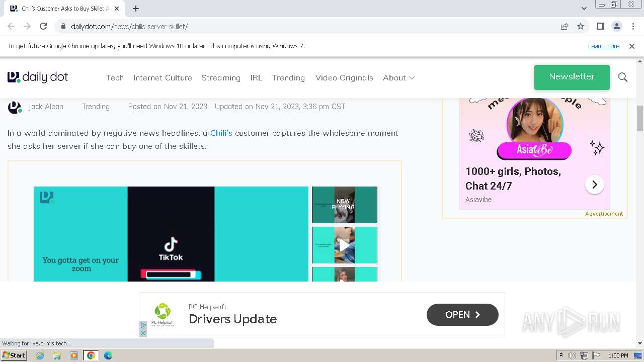The width and height of the screenshot is (644, 362).
Task: Open a new browser tab
Action: 136,9
